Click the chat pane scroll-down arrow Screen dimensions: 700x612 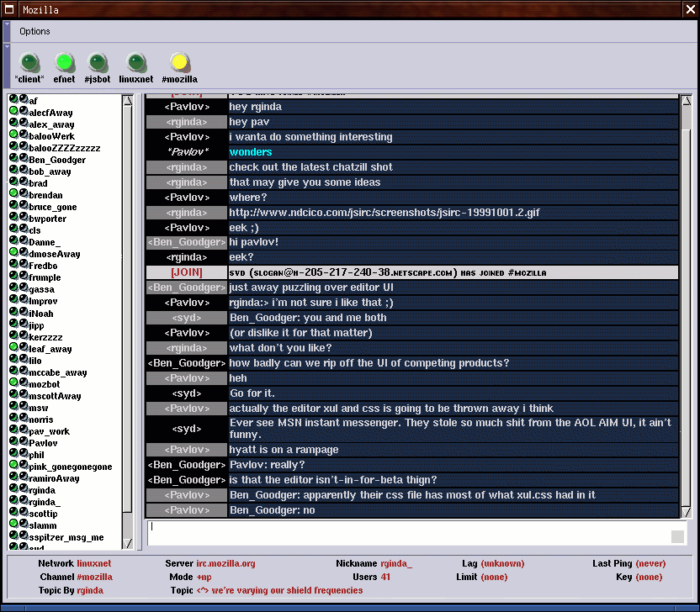pyautogui.click(x=687, y=512)
